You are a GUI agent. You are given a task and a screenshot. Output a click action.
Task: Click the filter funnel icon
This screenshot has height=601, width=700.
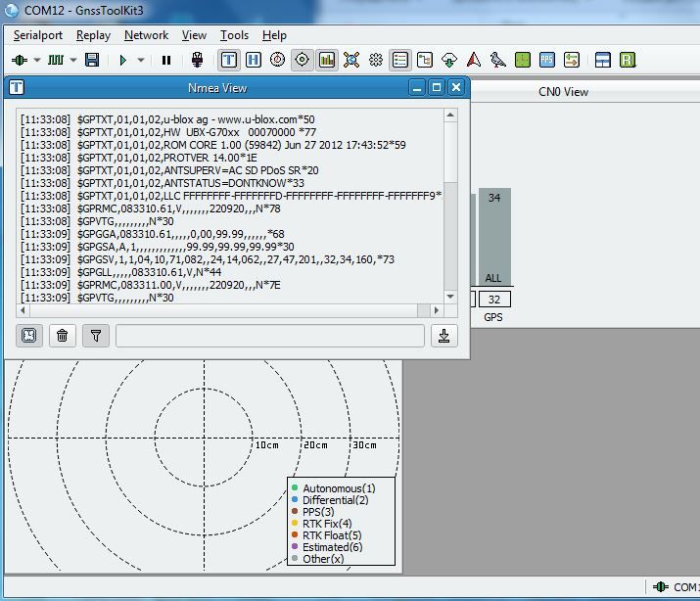(96, 336)
